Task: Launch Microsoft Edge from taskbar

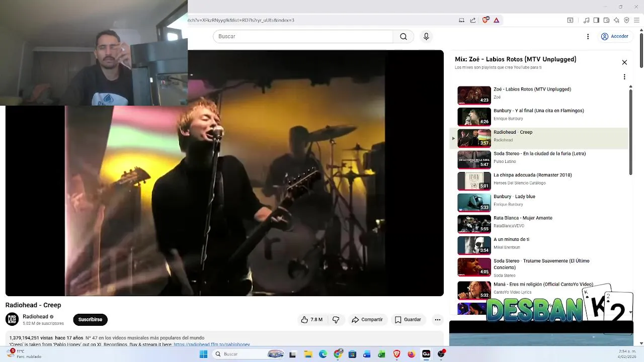Action: pos(323,354)
